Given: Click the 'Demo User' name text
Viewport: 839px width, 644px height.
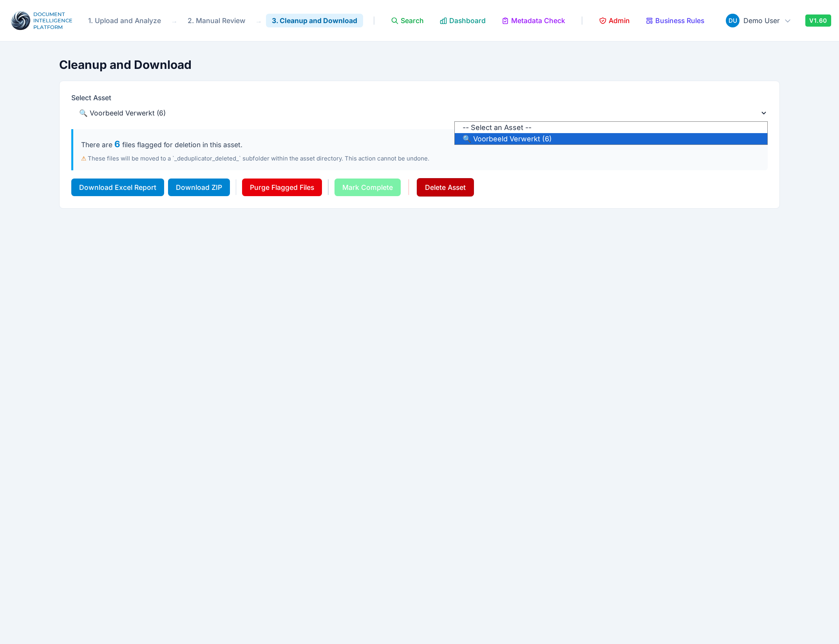Looking at the screenshot, I should coord(761,21).
